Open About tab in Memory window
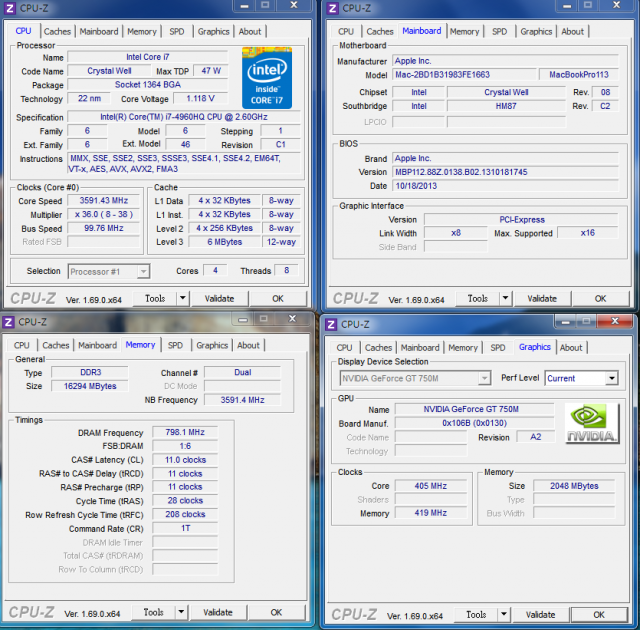 [x=248, y=345]
